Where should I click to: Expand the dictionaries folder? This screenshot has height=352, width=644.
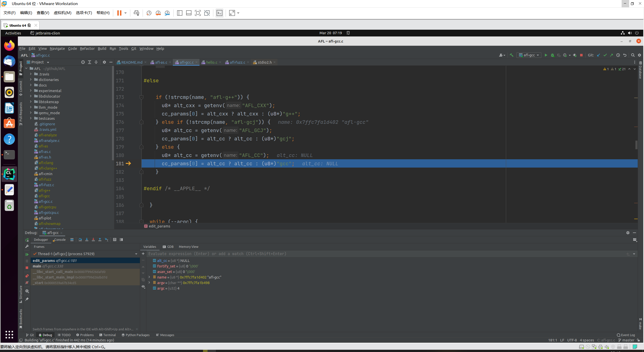pyautogui.click(x=31, y=80)
